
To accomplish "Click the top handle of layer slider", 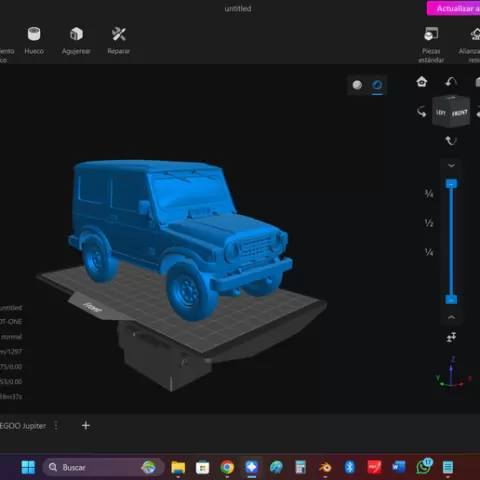I will point(451,184).
